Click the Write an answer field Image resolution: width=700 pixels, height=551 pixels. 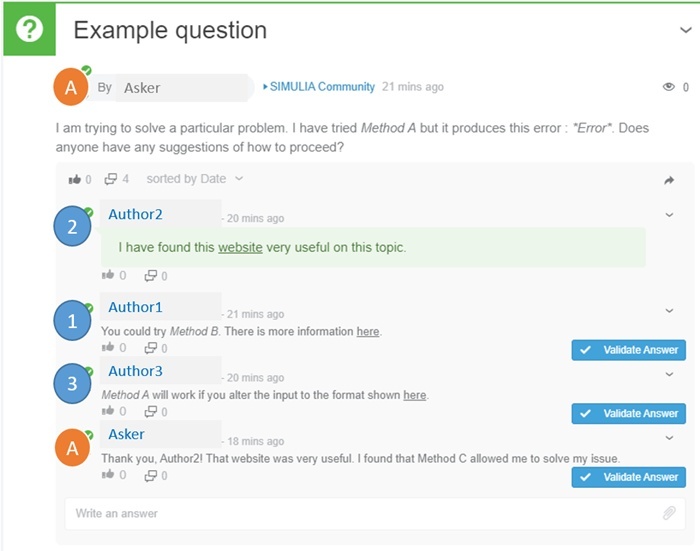(360, 513)
